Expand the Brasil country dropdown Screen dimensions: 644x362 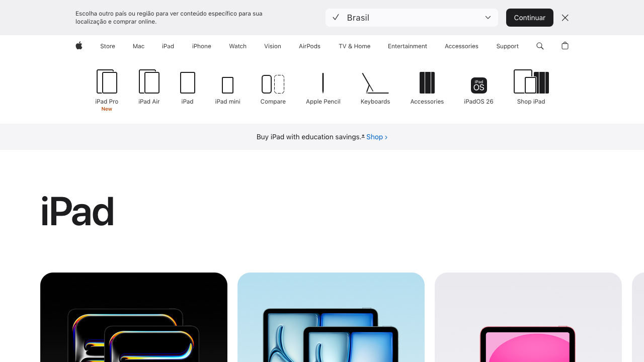[x=412, y=18]
